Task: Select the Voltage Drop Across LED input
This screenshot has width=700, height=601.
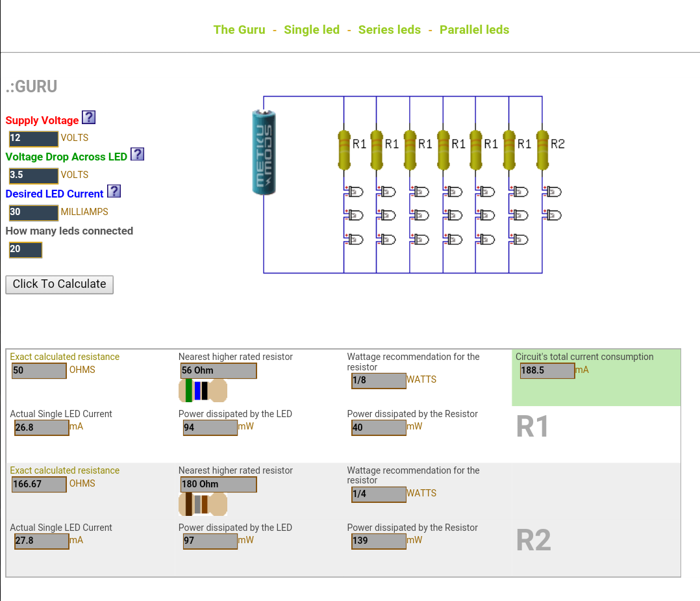Action: 34,175
